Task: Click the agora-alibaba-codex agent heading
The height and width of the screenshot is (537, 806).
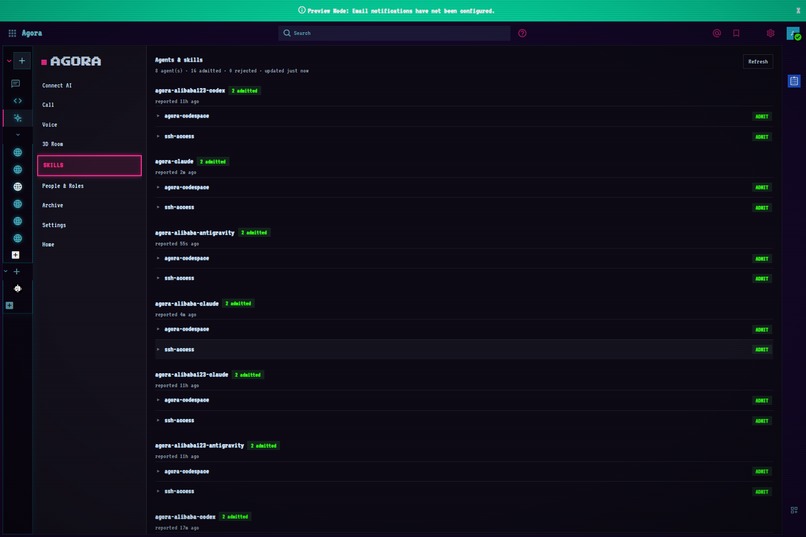Action: pos(185,516)
